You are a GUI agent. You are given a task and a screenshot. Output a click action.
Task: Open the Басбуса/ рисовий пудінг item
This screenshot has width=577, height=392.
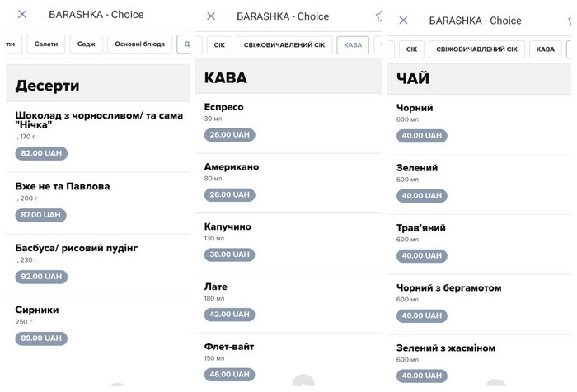[77, 248]
